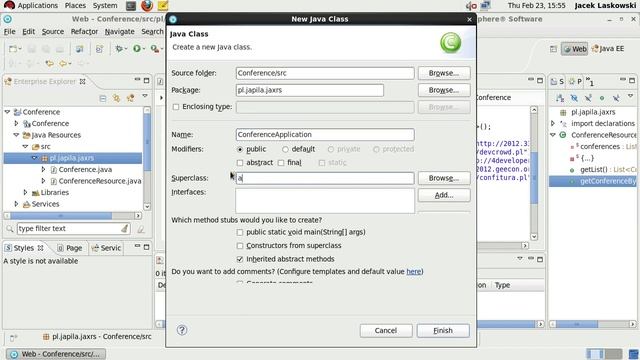Click Link with Editor in Enterprise Explorer

[117, 98]
